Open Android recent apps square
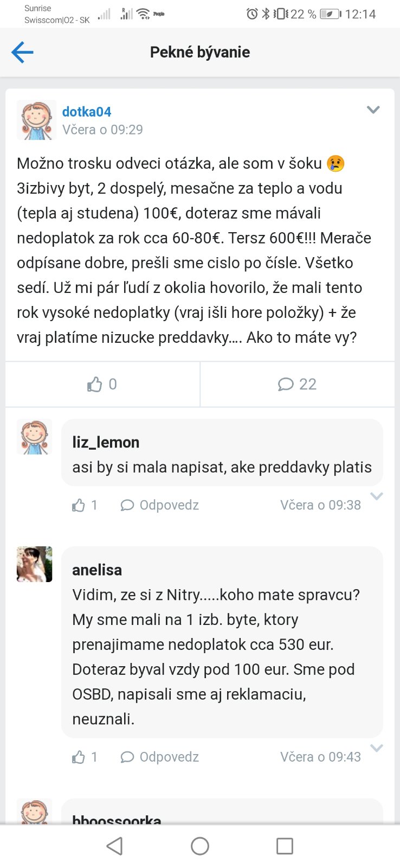Image resolution: width=400 pixels, height=868 pixels. pyautogui.click(x=285, y=846)
